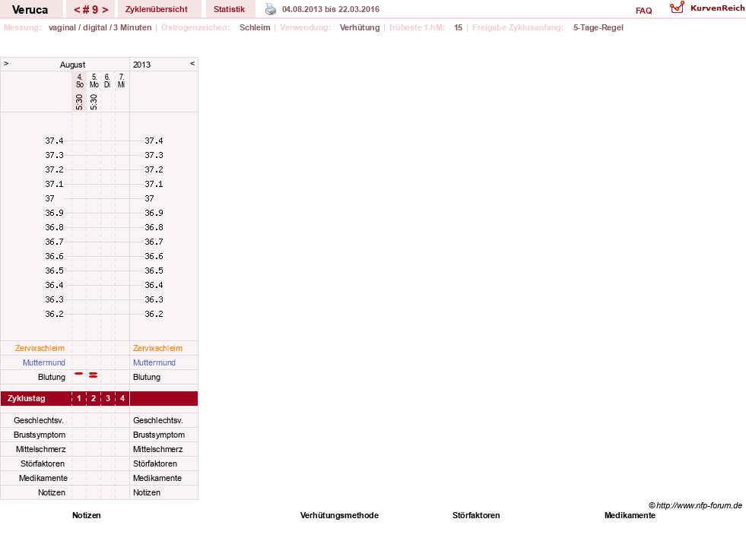Click the left Störfaktoren row label

pos(43,464)
